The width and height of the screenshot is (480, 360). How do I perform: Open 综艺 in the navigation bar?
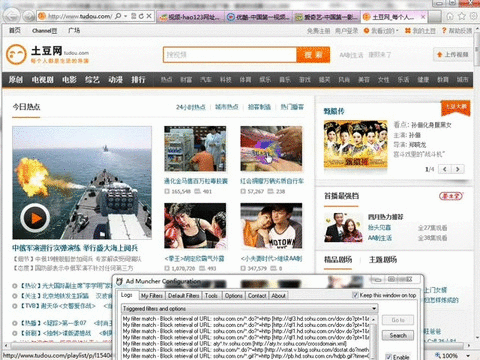coord(92,80)
